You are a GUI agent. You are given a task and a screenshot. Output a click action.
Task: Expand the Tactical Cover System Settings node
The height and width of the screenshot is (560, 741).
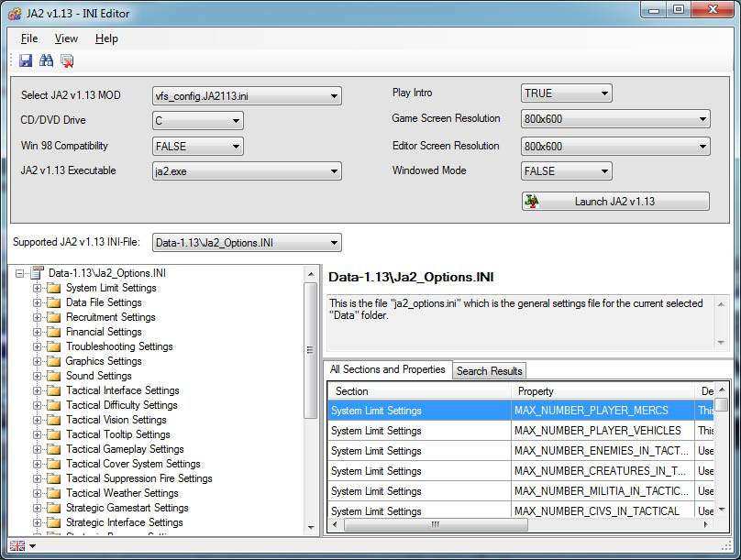point(37,464)
